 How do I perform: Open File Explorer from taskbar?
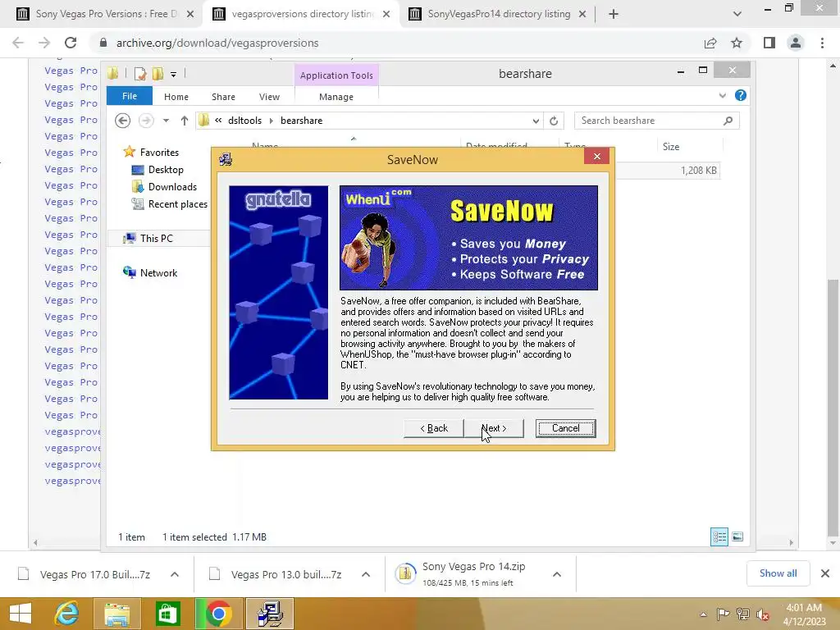[116, 614]
